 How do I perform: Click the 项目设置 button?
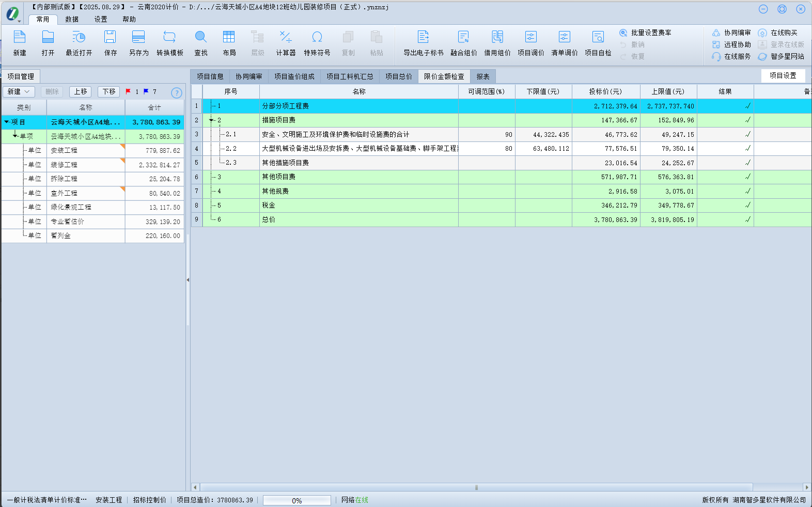[783, 75]
